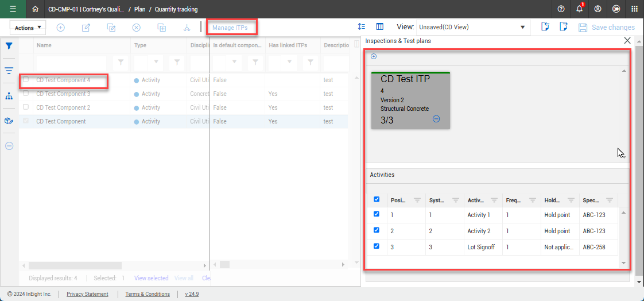Click the edit pencil toolbar icon

coord(86,28)
